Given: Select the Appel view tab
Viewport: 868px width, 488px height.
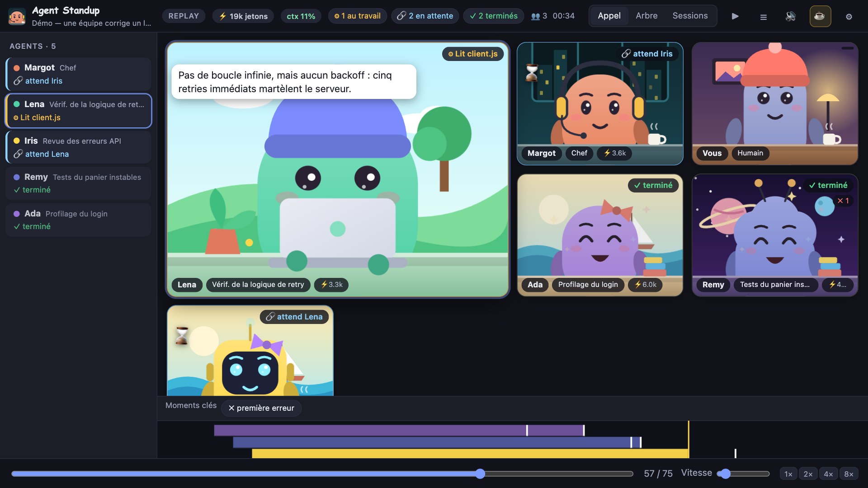Looking at the screenshot, I should pyautogui.click(x=609, y=16).
